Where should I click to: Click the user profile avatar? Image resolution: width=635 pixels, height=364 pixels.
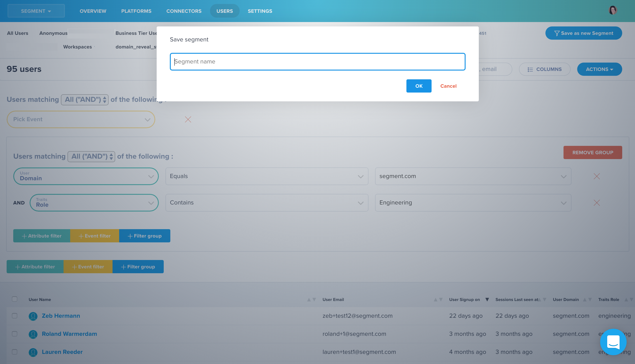click(x=612, y=11)
